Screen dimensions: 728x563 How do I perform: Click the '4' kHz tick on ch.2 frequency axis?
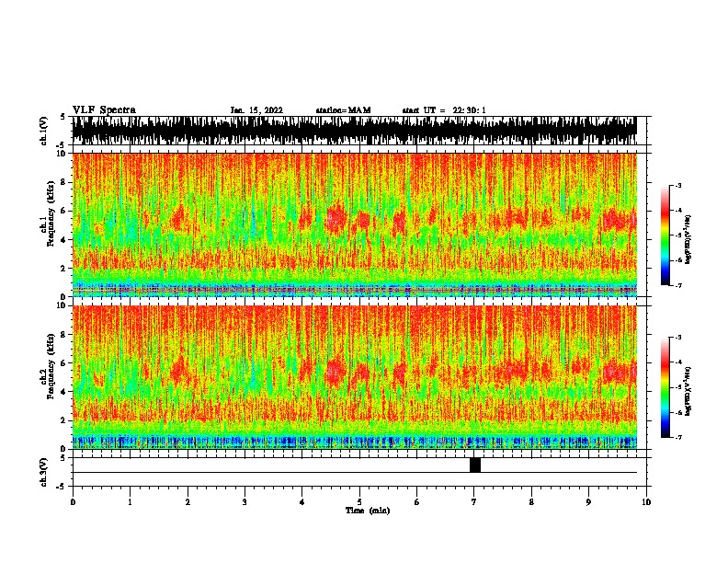pos(64,392)
